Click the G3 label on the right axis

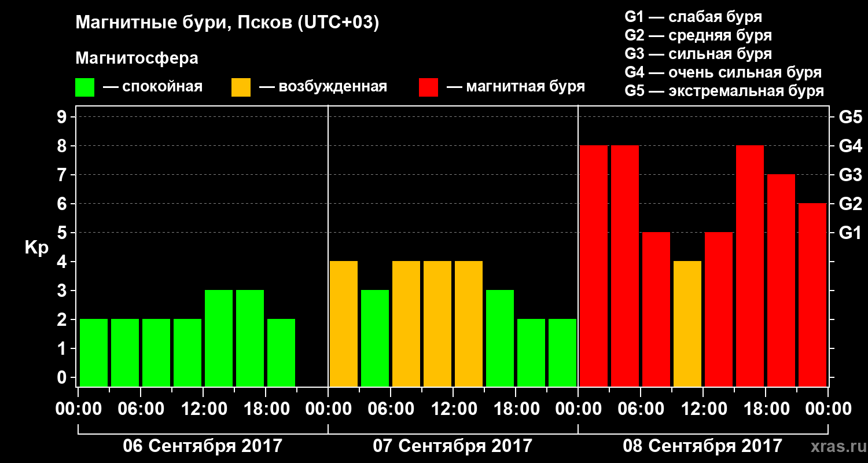(850, 175)
